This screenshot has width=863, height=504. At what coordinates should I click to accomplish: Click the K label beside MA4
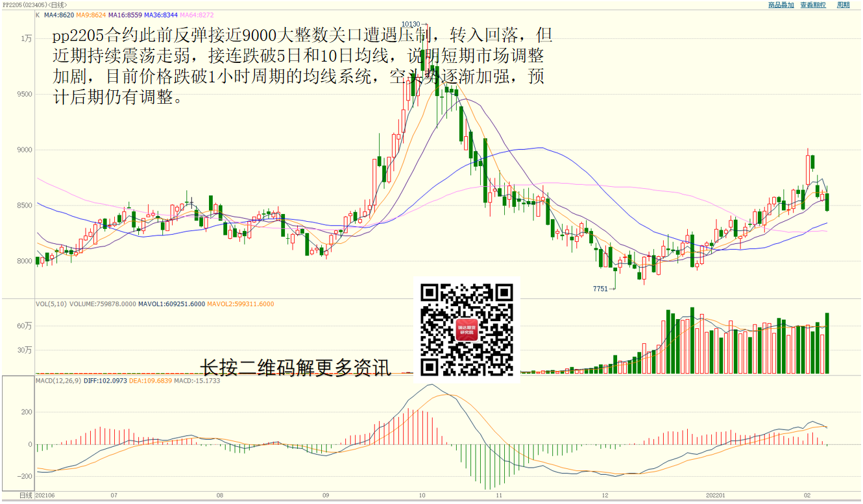[38, 14]
